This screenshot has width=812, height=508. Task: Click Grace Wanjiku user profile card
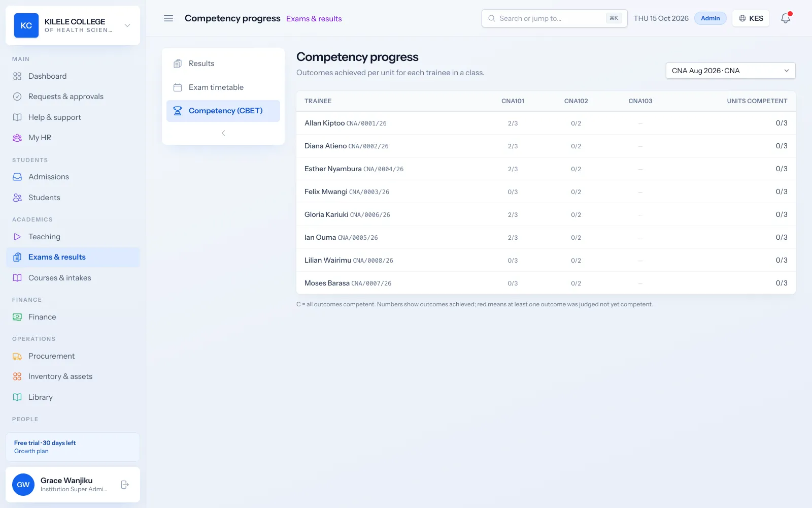[73, 485]
